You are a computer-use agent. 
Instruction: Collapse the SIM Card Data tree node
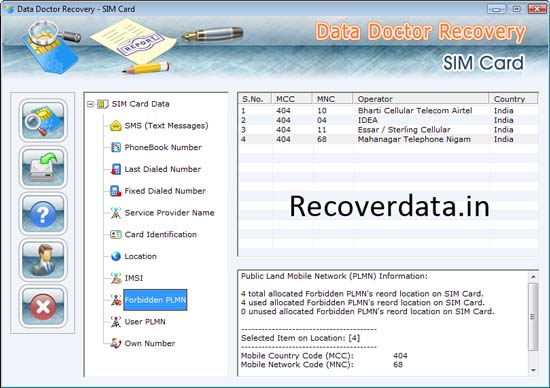[90, 104]
